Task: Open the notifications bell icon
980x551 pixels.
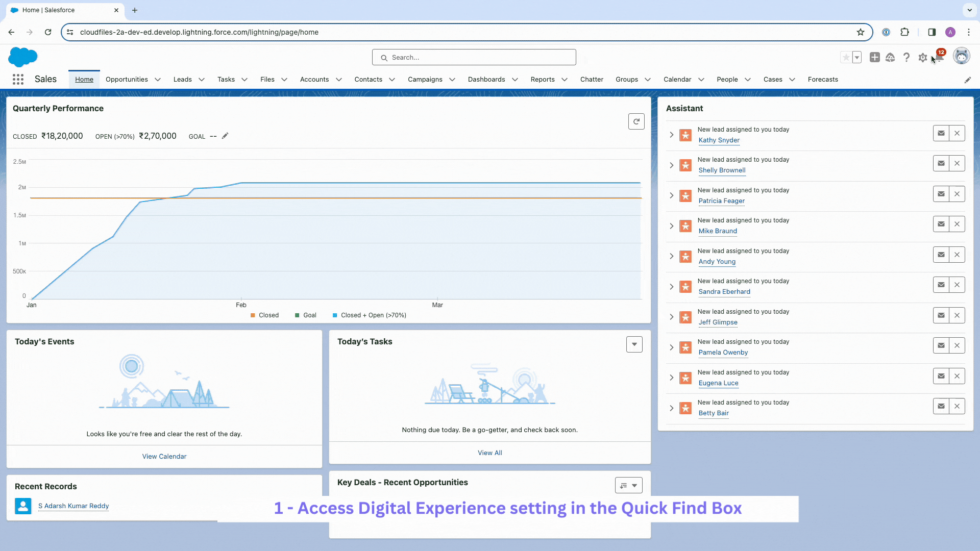Action: (x=939, y=57)
